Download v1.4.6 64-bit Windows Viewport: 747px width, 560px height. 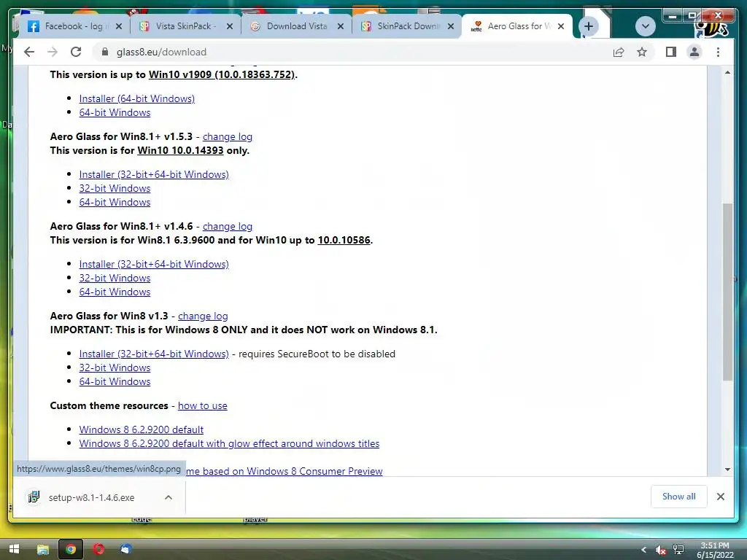click(115, 292)
